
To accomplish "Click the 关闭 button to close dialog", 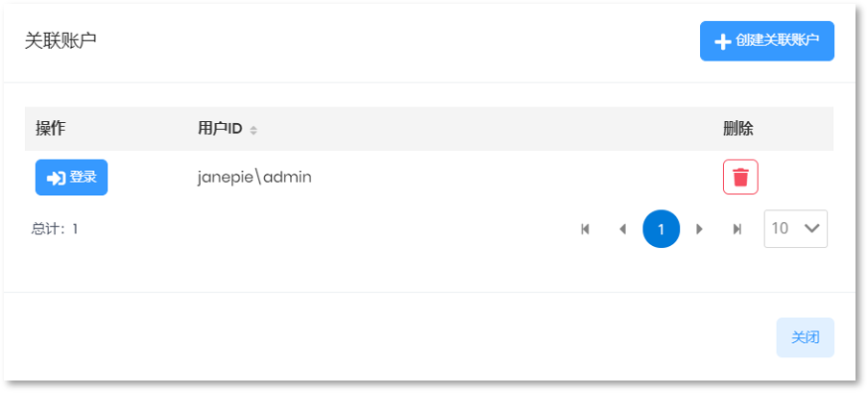I will pos(805,337).
